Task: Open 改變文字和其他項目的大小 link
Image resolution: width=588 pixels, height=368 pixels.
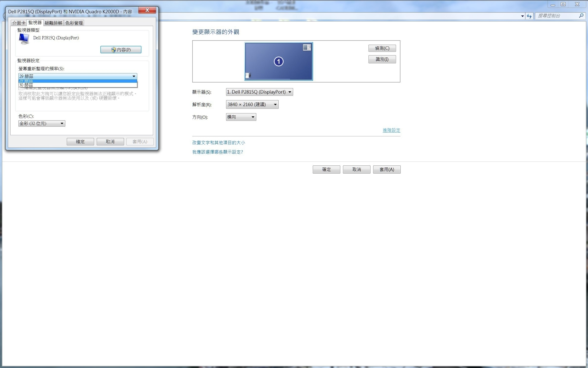Action: point(219,143)
